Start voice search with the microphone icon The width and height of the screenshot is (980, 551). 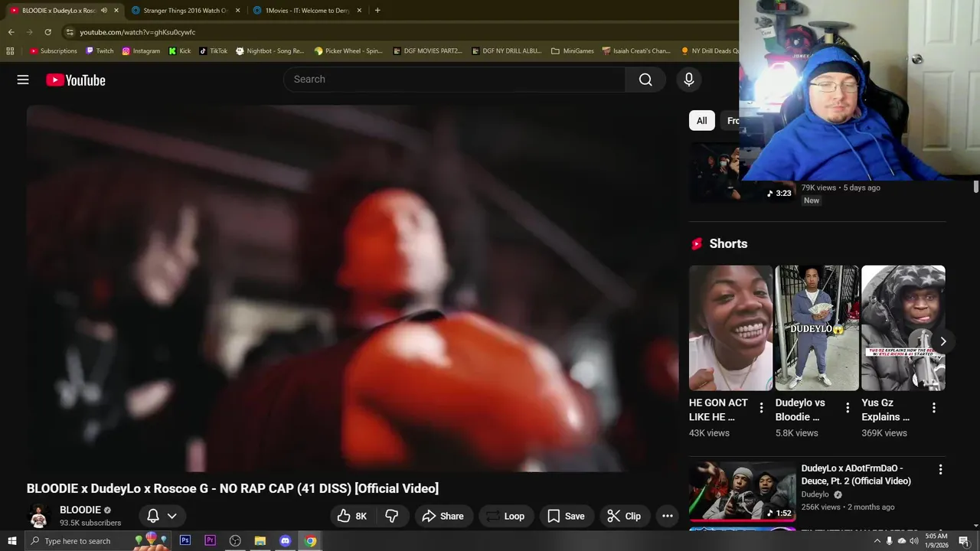688,80
